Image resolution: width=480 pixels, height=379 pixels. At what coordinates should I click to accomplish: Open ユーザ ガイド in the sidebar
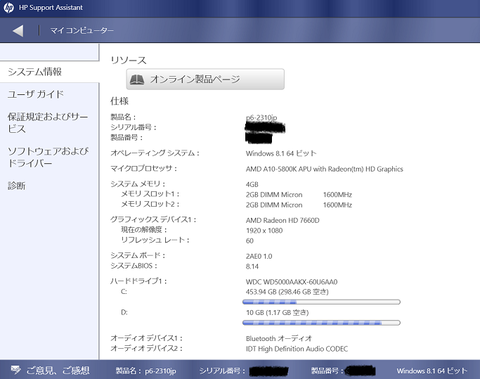(35, 94)
